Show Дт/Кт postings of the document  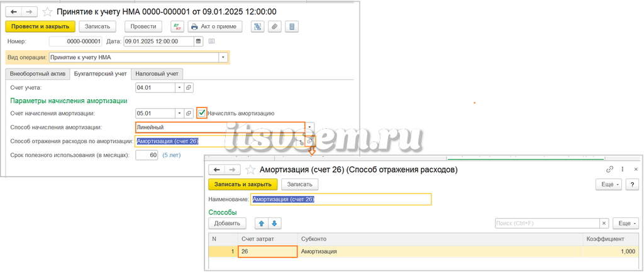coord(178,26)
